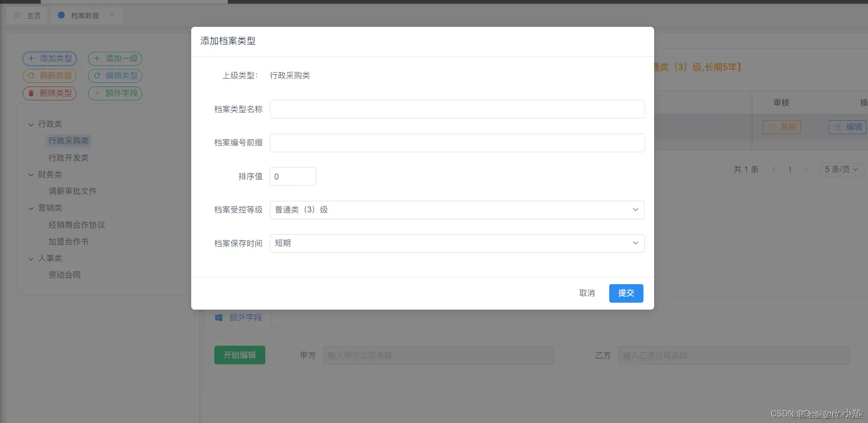The height and width of the screenshot is (423, 868).
Task: Select 调薪审批文件 in the tree
Action: coord(73,191)
